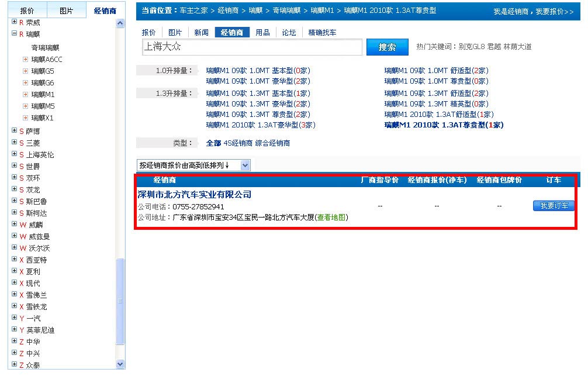Click the arrow icon beside 瑞麒G6

(x=25, y=82)
